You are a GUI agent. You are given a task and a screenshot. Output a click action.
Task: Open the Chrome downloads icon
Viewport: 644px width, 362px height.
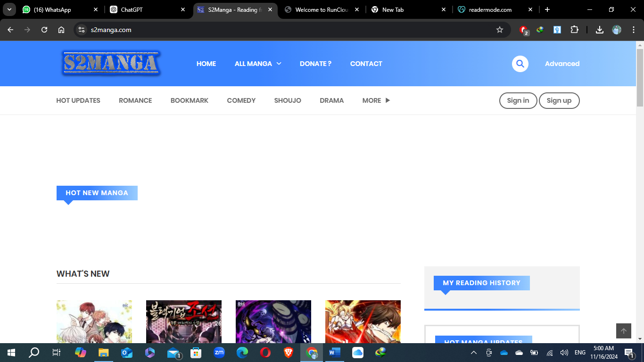click(x=600, y=30)
